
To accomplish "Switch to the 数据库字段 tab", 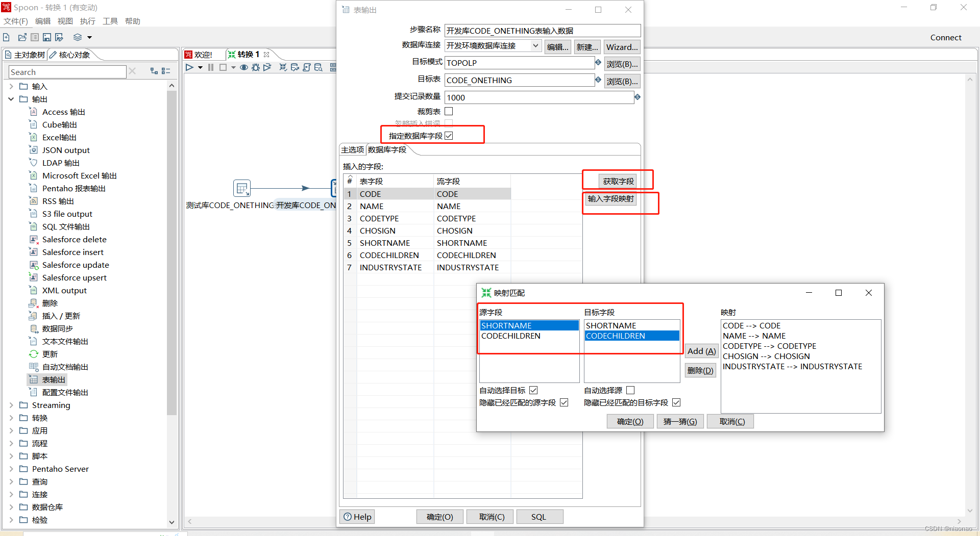I will [x=387, y=149].
